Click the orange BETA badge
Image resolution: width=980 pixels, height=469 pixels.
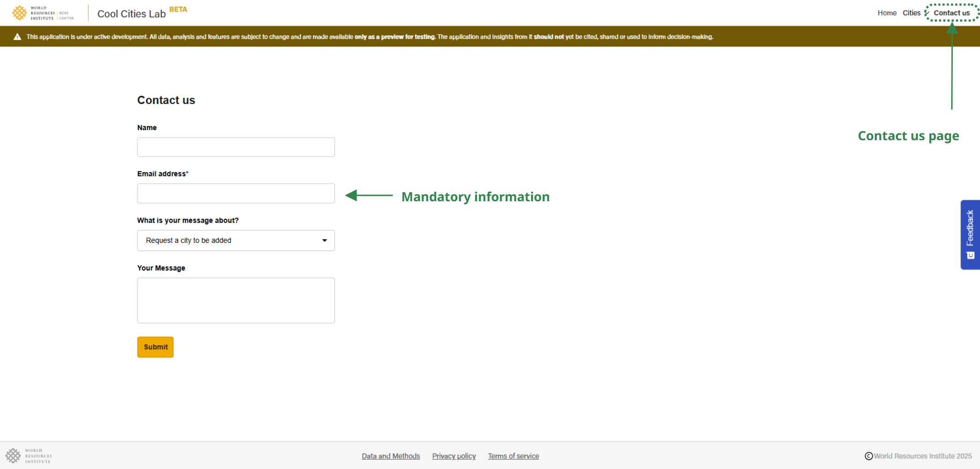click(x=178, y=9)
